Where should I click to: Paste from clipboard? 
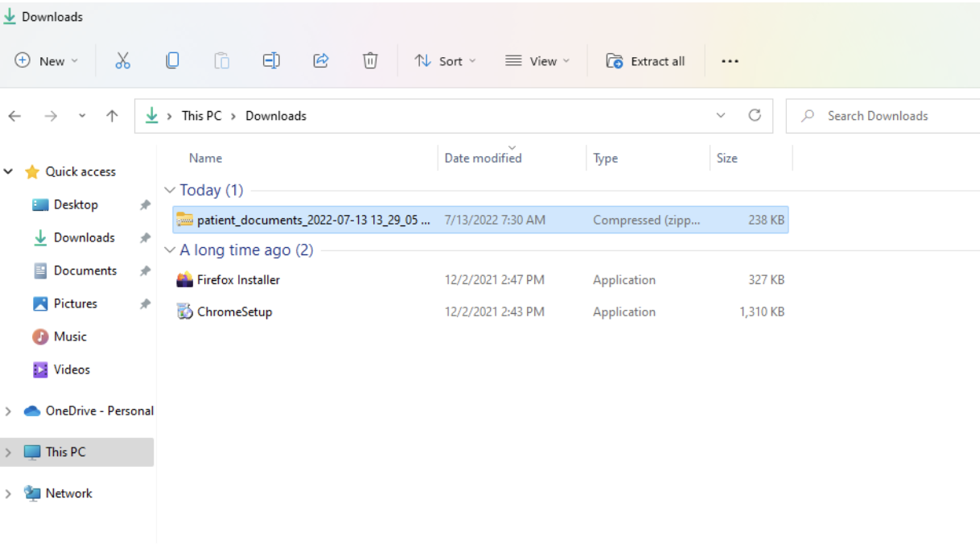pyautogui.click(x=221, y=60)
